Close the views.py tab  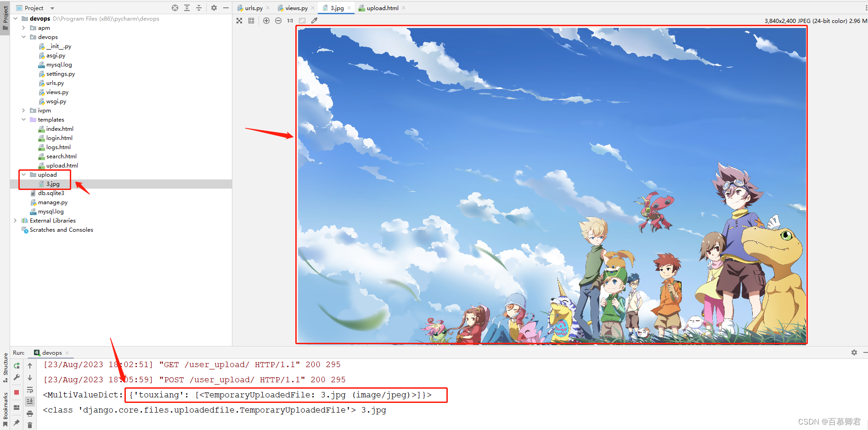tap(313, 8)
